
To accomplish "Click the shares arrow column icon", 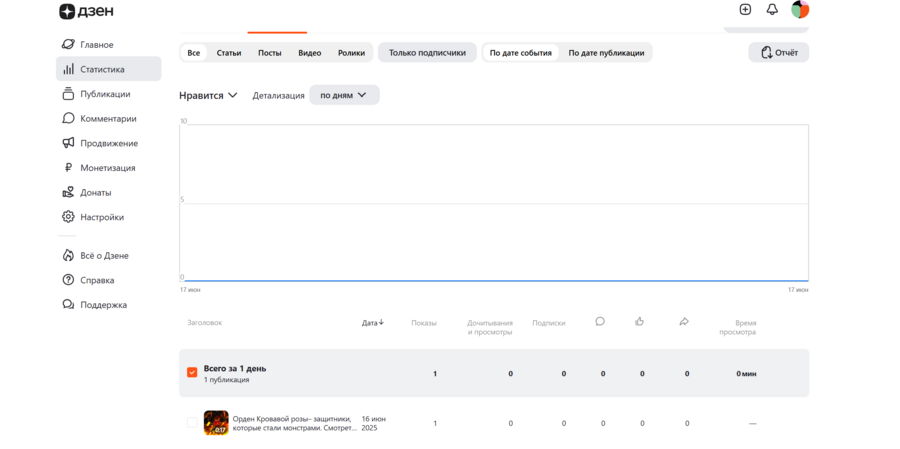I will coord(684,321).
